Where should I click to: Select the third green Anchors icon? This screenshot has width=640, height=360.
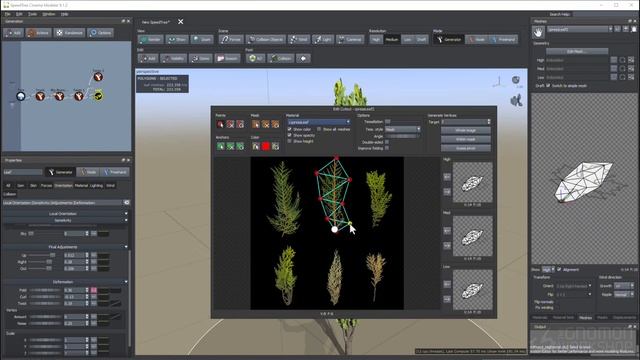tap(240, 146)
